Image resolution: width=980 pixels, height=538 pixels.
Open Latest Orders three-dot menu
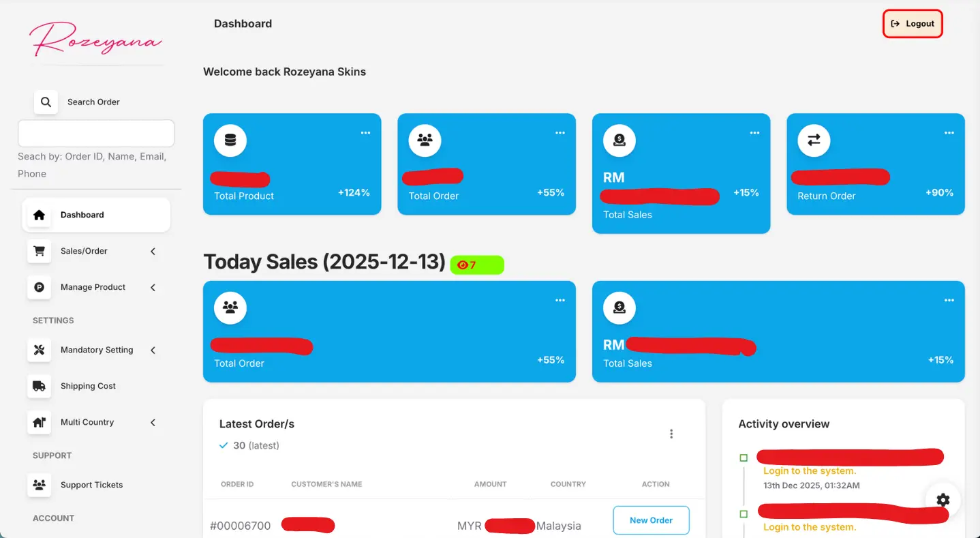pos(671,434)
